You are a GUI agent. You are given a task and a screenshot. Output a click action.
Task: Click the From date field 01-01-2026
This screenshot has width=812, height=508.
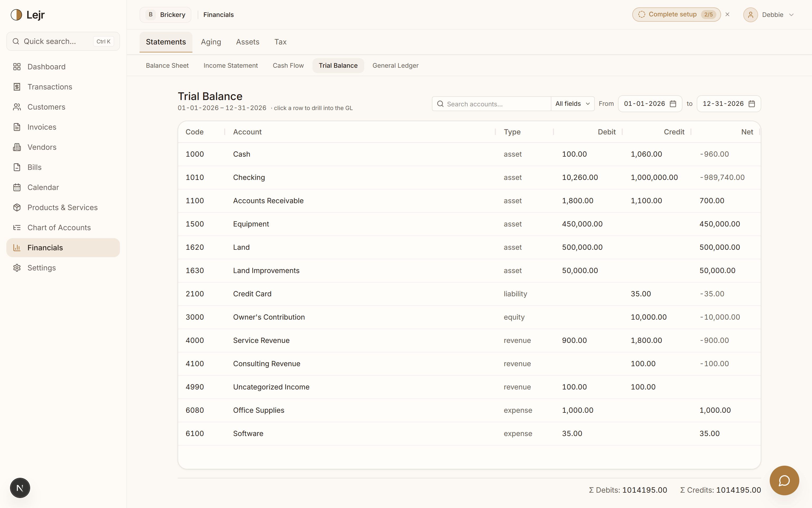[x=650, y=104]
